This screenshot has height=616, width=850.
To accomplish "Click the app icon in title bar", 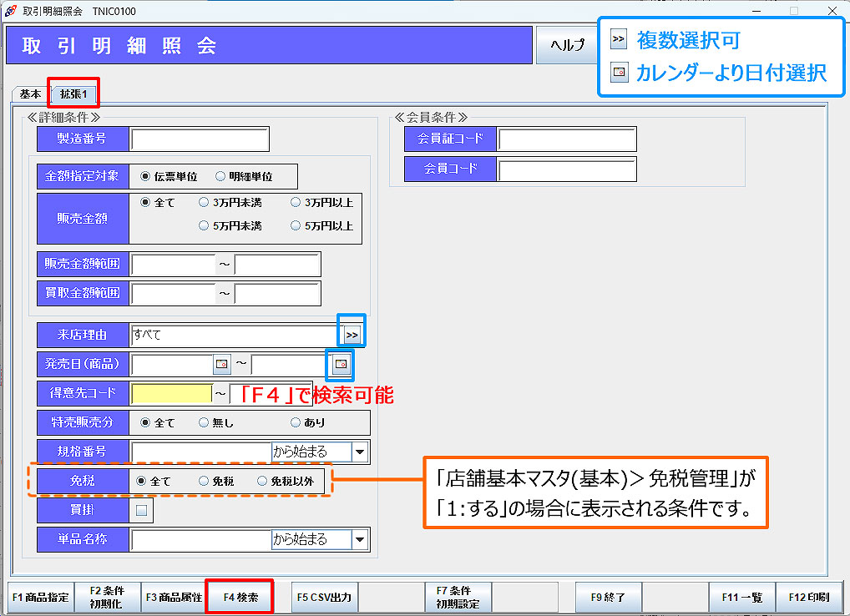I will pos(10,11).
